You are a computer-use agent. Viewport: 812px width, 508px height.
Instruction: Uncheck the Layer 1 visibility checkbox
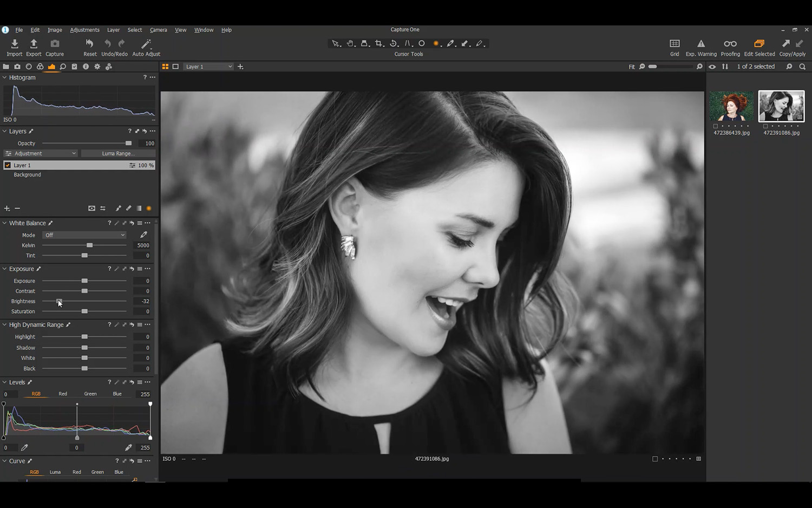pyautogui.click(x=8, y=165)
